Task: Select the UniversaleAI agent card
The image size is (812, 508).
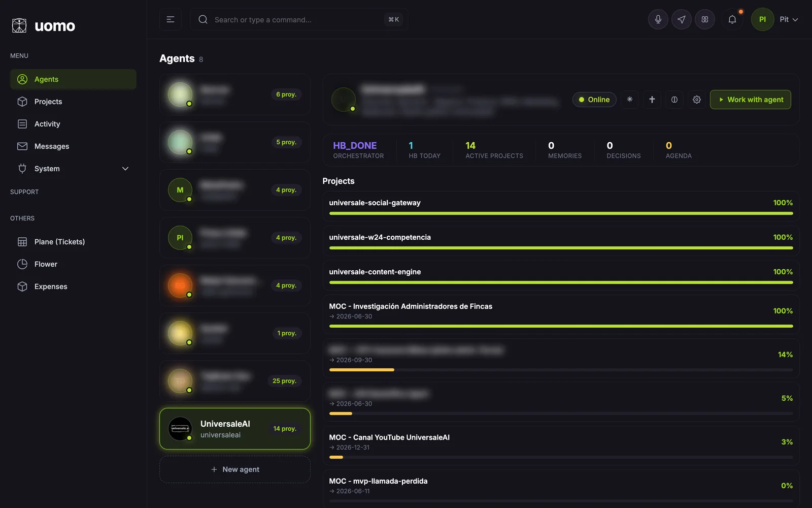Action: [235, 429]
